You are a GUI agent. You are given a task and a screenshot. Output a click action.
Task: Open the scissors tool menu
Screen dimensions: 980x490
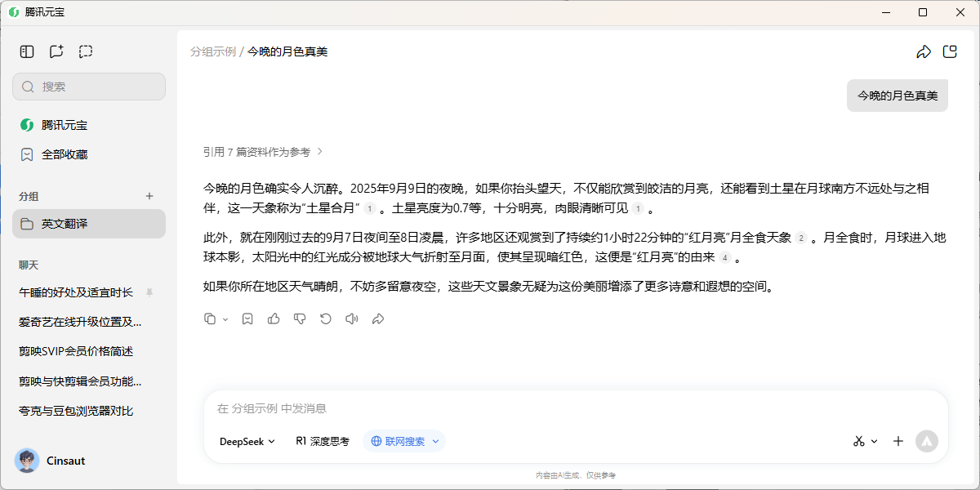pos(865,441)
